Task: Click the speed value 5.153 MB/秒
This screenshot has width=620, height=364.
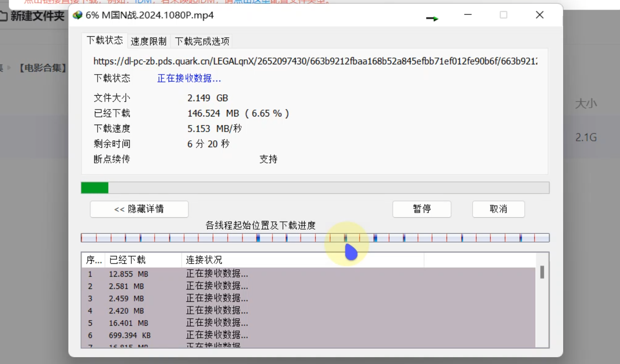Action: click(x=214, y=128)
